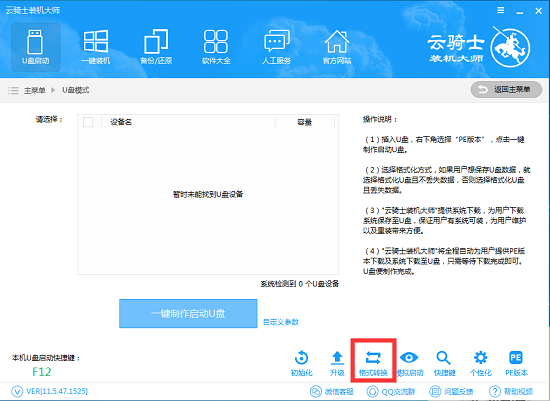Click the 云骑士 knight logo
This screenshot has height=401, width=550.
pyautogui.click(x=510, y=47)
